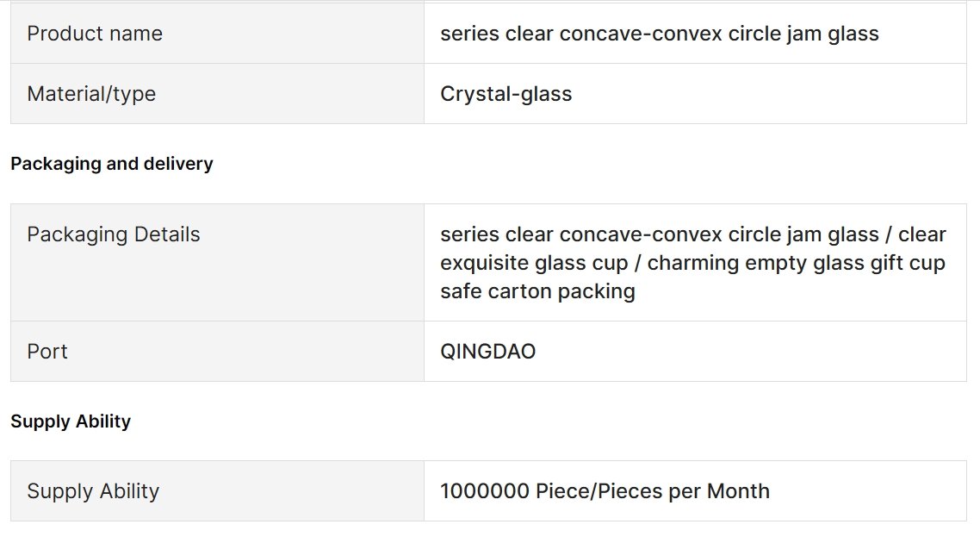
Task: Click the Material/type label cell
Action: click(x=217, y=93)
